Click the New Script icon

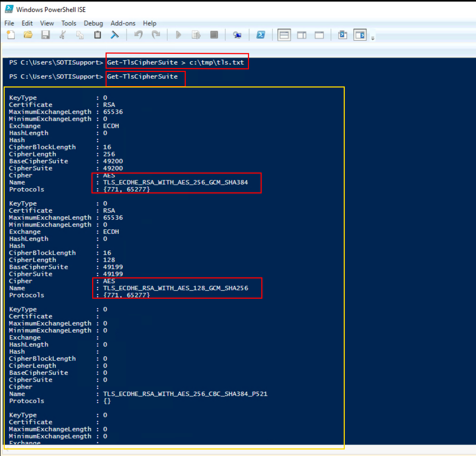pyautogui.click(x=11, y=35)
